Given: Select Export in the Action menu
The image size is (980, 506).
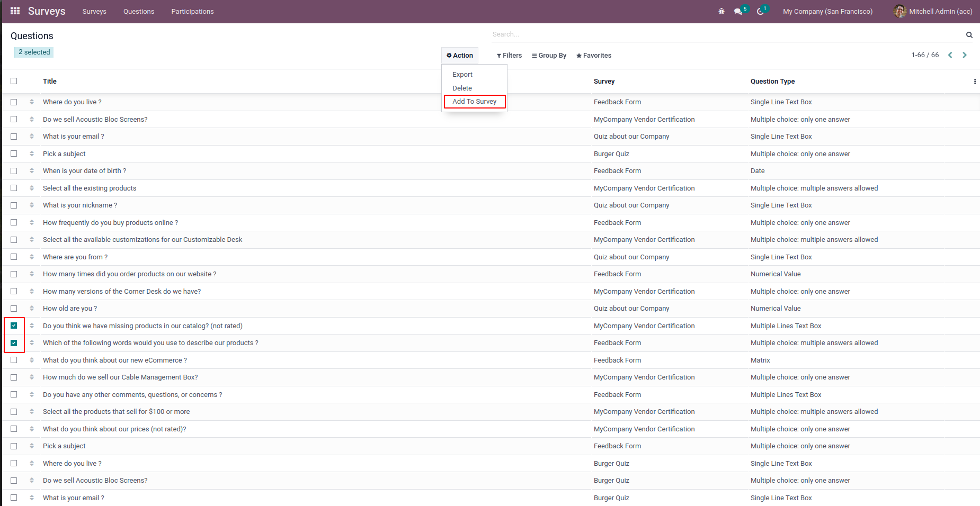Looking at the screenshot, I should [462, 75].
